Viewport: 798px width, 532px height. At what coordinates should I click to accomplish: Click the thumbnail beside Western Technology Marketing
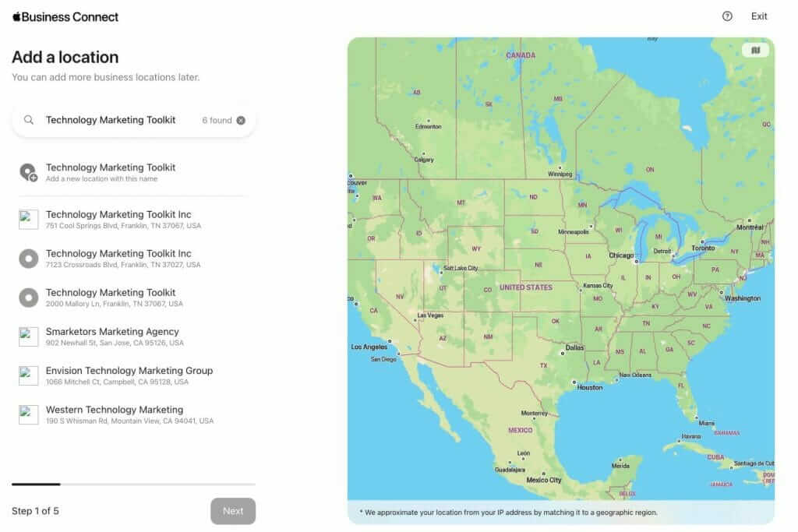(x=28, y=414)
